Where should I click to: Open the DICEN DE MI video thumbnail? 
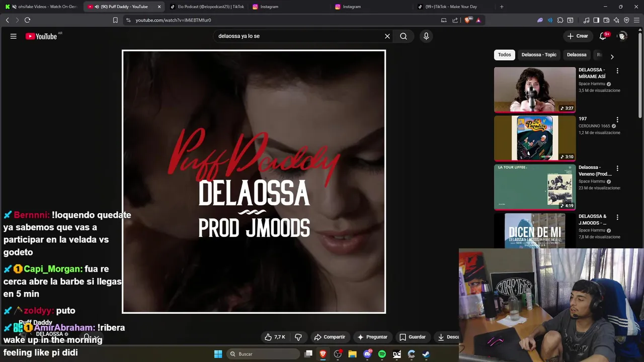(535, 231)
